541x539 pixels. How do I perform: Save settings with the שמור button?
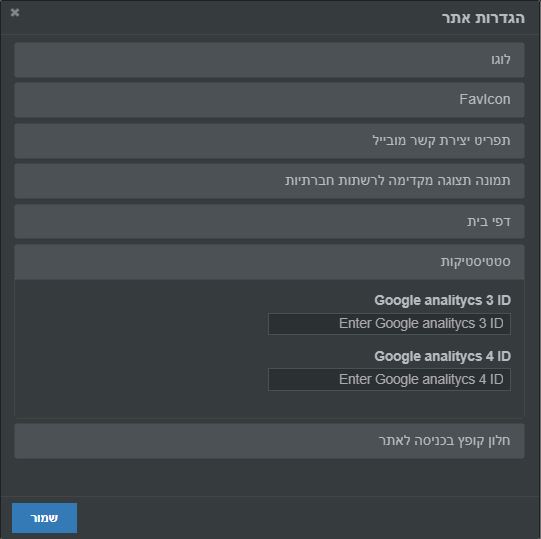click(45, 518)
